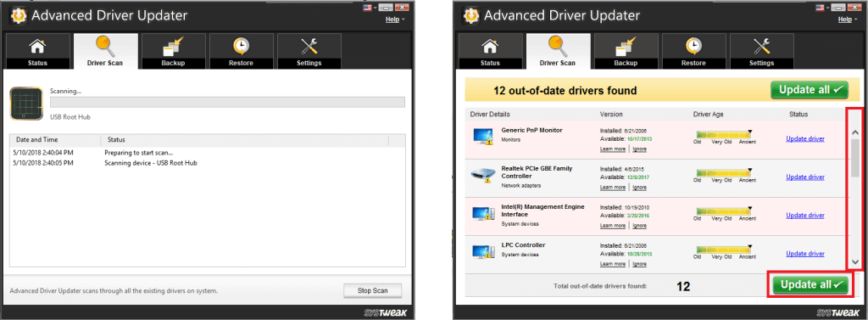Click driver age bar for LPC Controller

click(724, 250)
